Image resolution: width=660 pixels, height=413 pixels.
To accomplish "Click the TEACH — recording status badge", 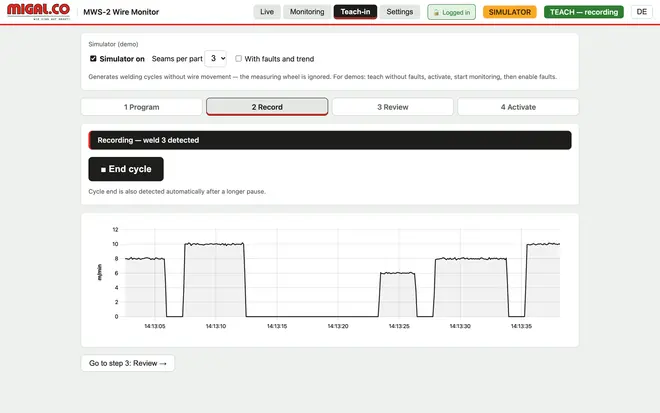I will tap(584, 12).
